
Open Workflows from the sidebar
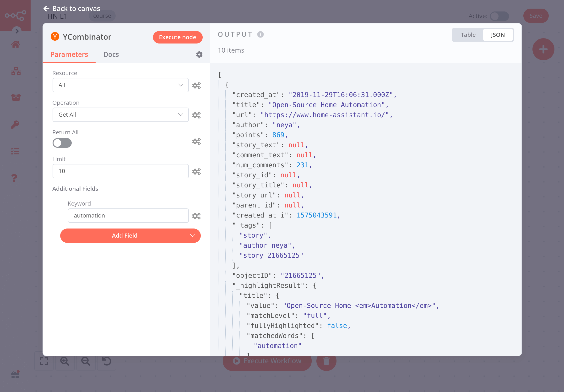15,71
